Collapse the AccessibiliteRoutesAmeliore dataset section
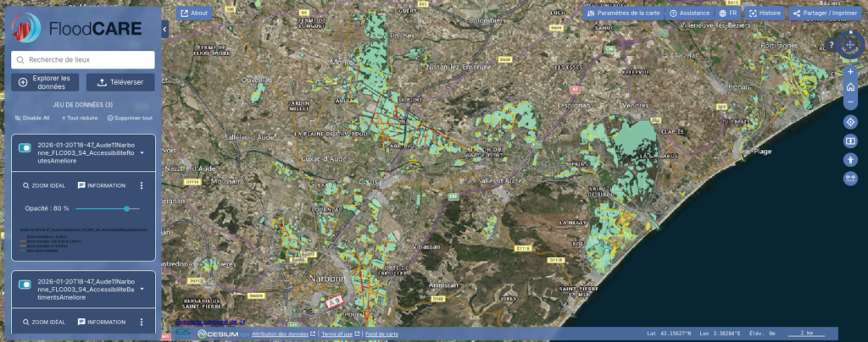 tap(142, 153)
